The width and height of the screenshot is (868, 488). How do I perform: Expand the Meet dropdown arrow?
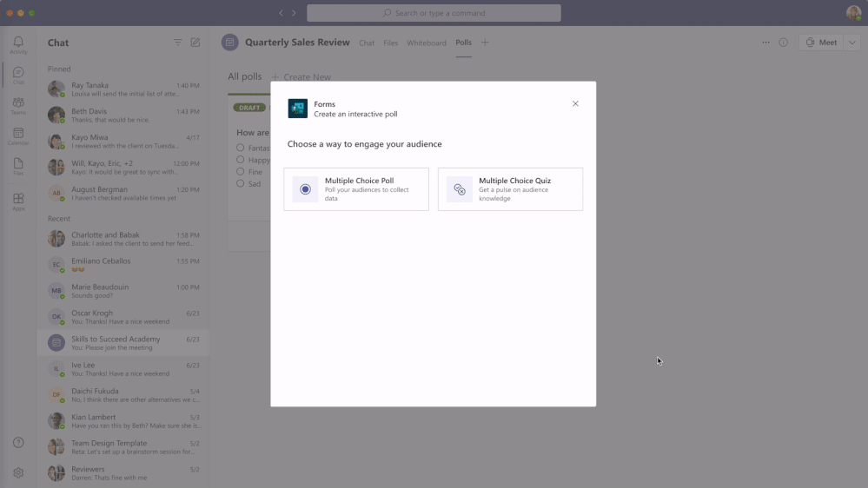(x=852, y=43)
